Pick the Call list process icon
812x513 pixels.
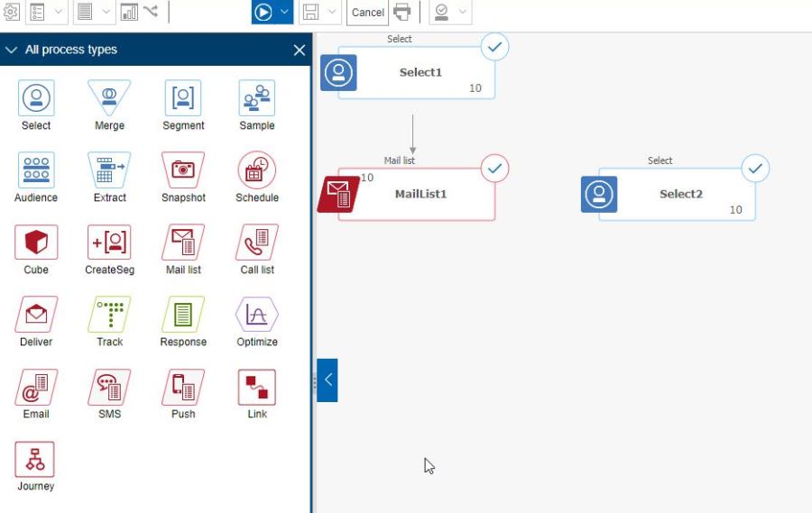click(257, 242)
